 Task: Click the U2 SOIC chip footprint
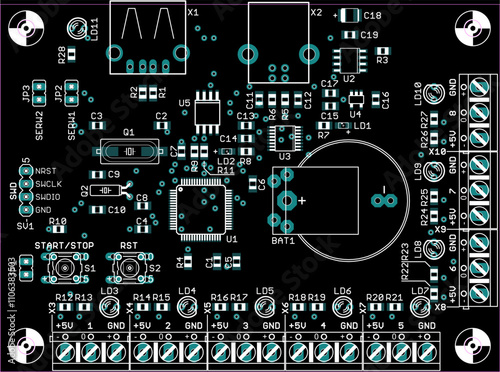(349, 60)
